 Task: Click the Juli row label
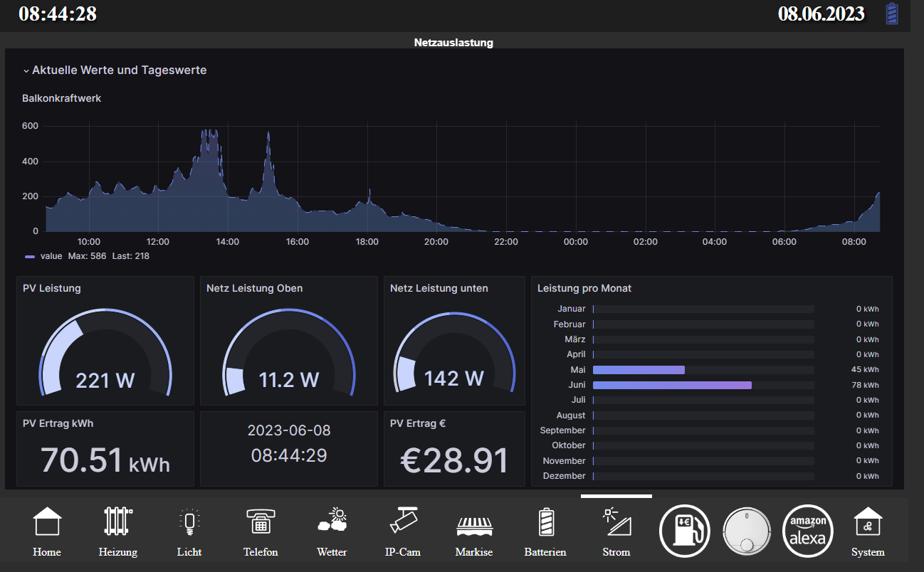click(579, 400)
